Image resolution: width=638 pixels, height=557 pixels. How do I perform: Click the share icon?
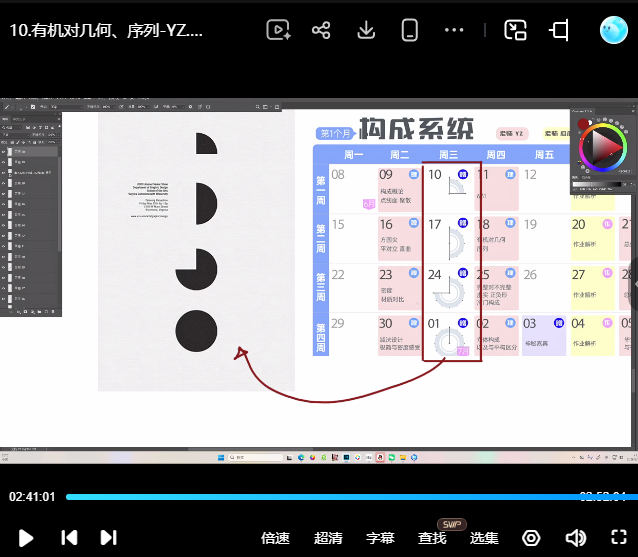coord(321,31)
